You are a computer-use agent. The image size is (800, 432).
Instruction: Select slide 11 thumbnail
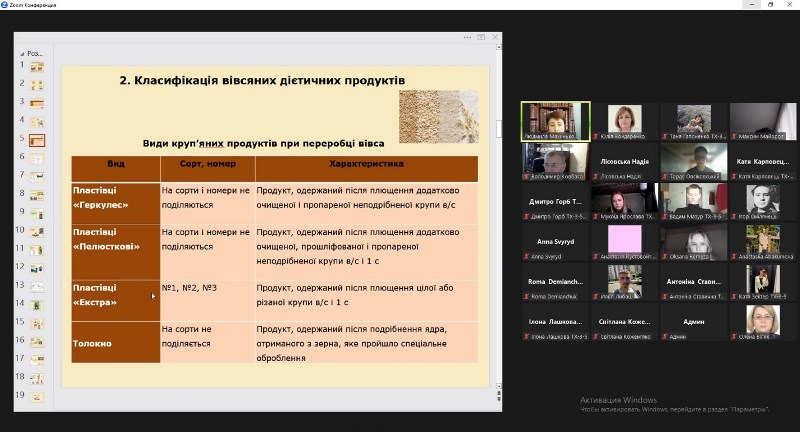click(37, 250)
